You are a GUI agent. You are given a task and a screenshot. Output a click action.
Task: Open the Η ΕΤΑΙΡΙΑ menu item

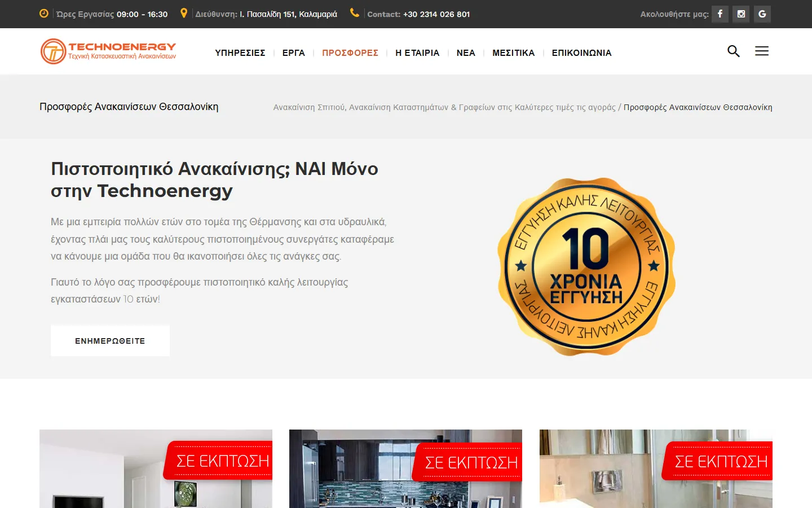pyautogui.click(x=417, y=52)
